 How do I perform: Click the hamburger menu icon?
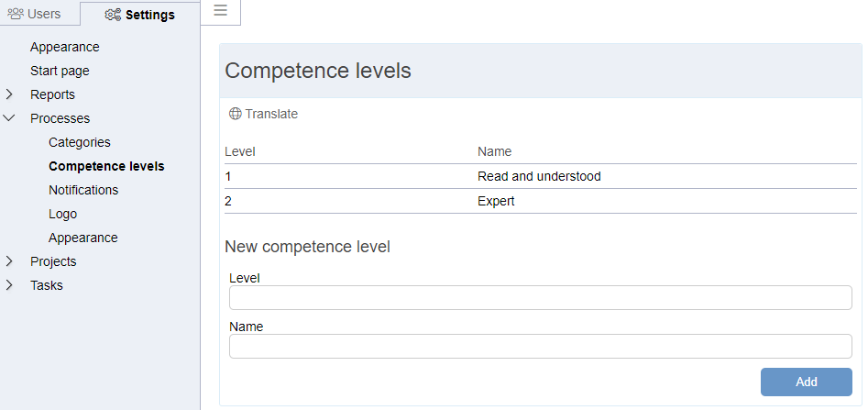(220, 10)
